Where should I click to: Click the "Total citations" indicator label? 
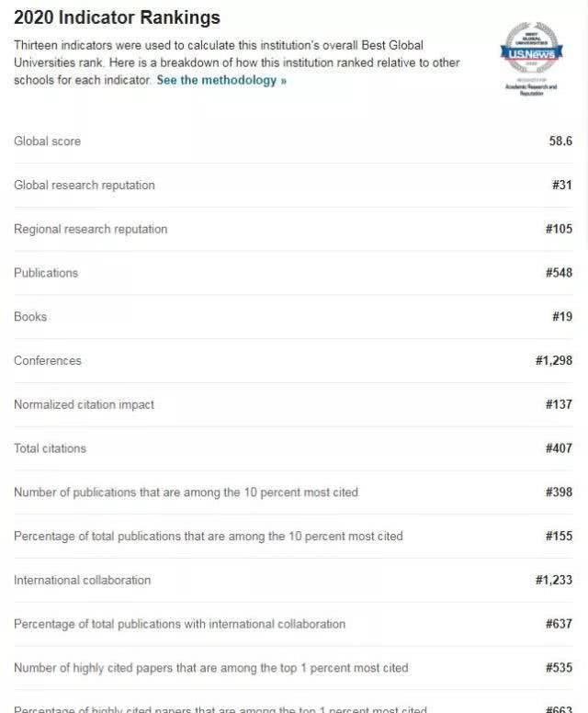(x=50, y=448)
